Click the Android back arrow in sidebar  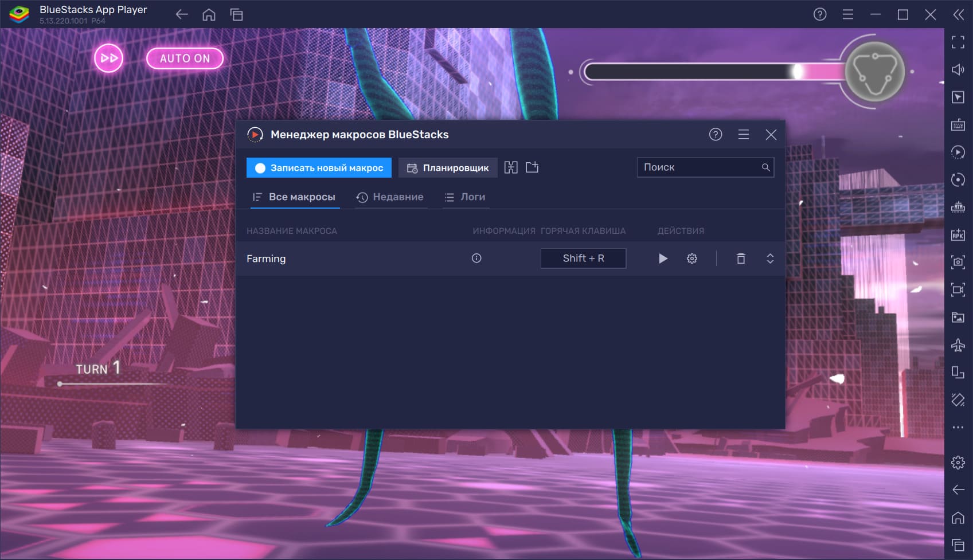pyautogui.click(x=958, y=489)
